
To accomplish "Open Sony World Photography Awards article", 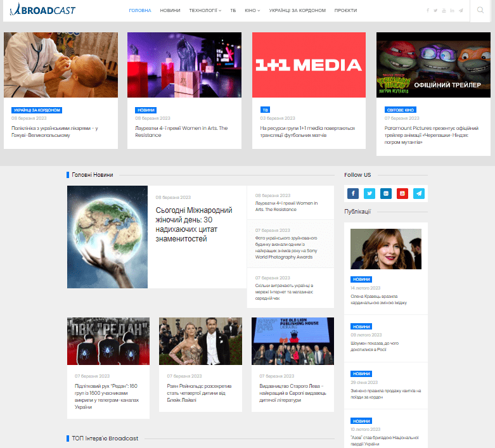I will tap(286, 248).
